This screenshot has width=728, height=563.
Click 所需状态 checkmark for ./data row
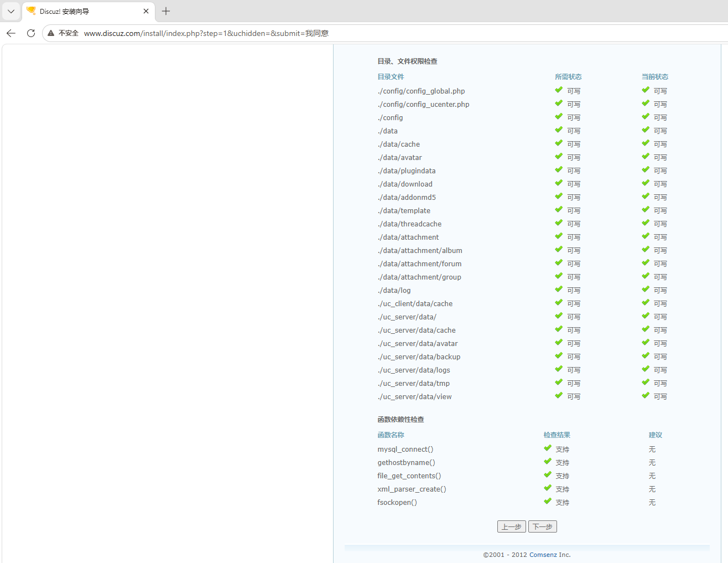[559, 130]
